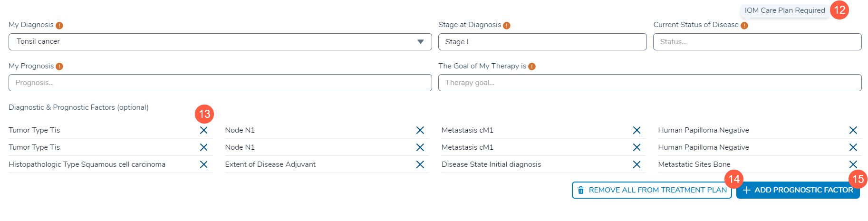Expand the My Diagnosis dropdown arrow

pos(420,42)
